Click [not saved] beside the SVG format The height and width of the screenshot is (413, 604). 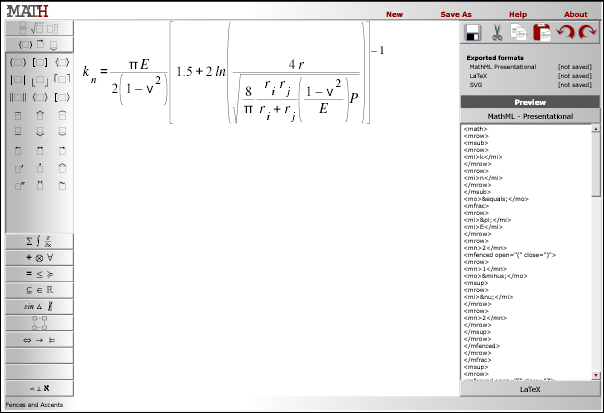pos(575,85)
